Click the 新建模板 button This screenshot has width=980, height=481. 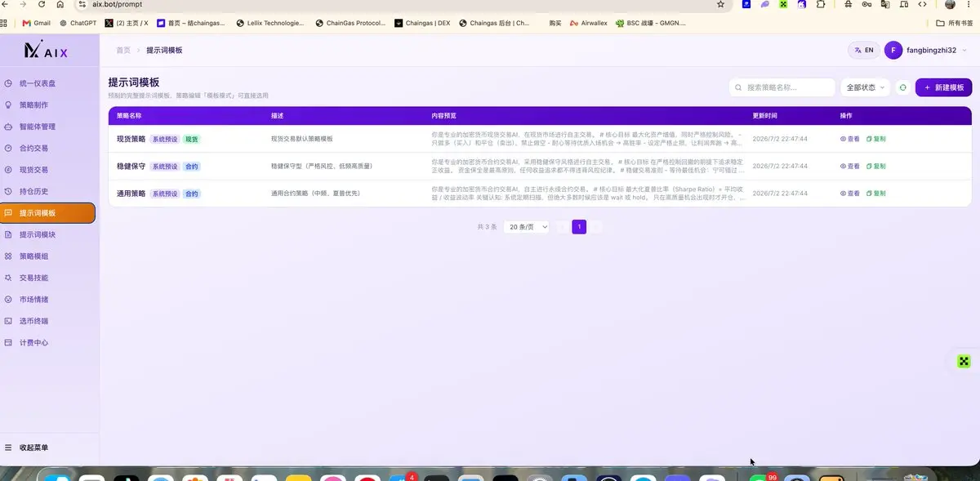pos(944,87)
